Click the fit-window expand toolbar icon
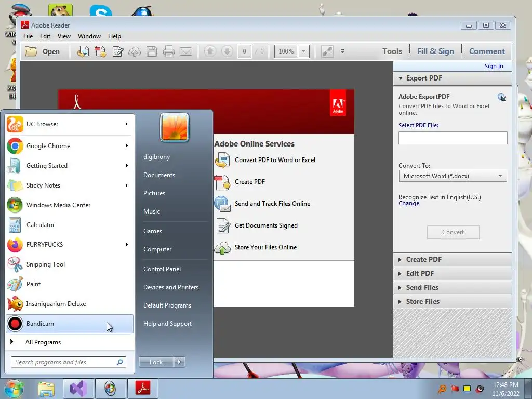This screenshot has width=532, height=399. [x=327, y=51]
